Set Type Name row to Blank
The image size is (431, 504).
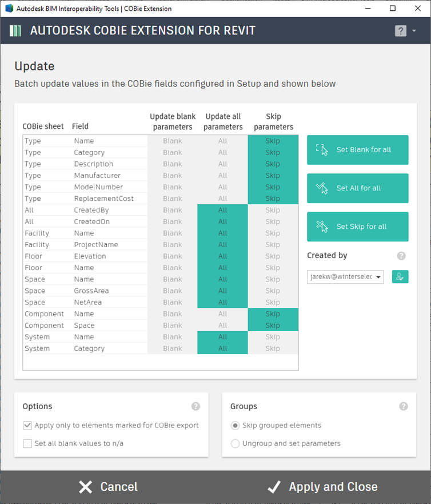[173, 141]
